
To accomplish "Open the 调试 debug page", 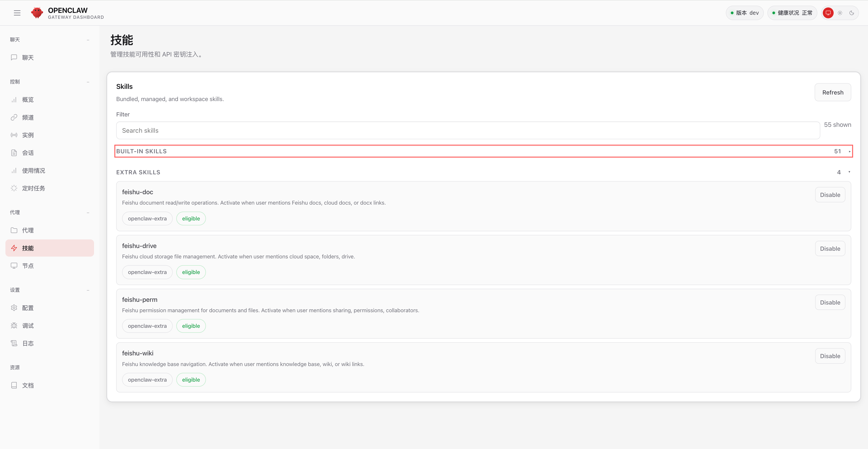I will pos(28,325).
